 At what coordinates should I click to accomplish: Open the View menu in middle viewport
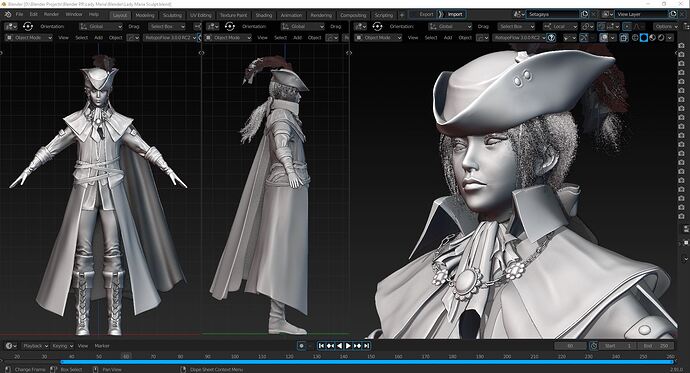coord(263,38)
